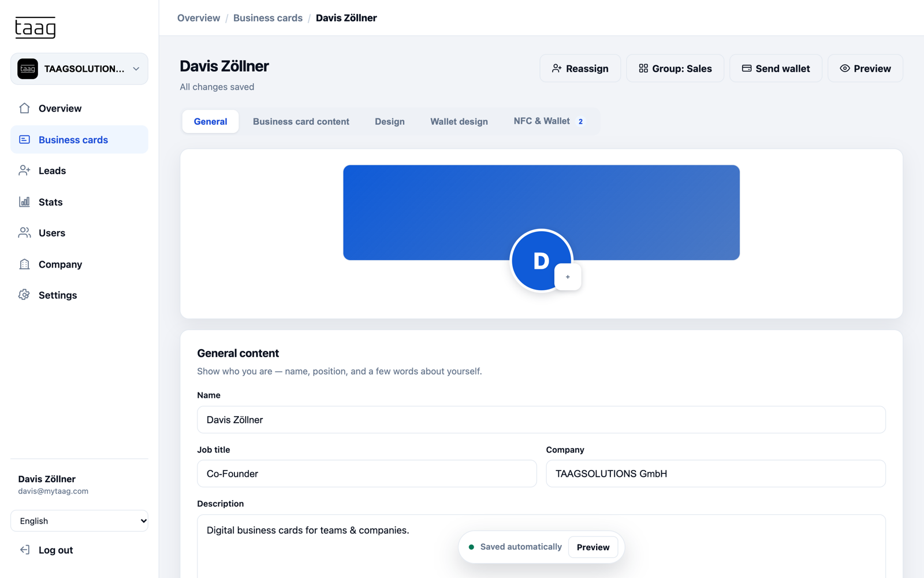Open the Wallet design tab
924x578 pixels.
point(459,121)
